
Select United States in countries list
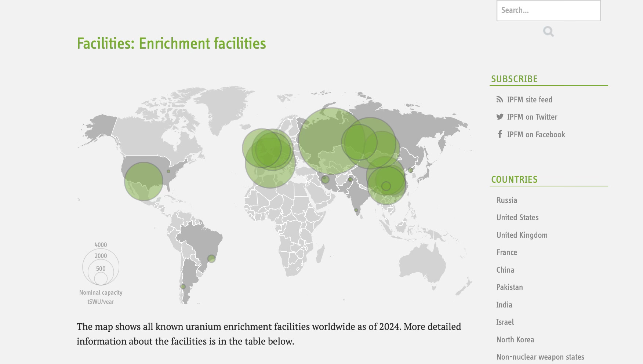pos(517,218)
